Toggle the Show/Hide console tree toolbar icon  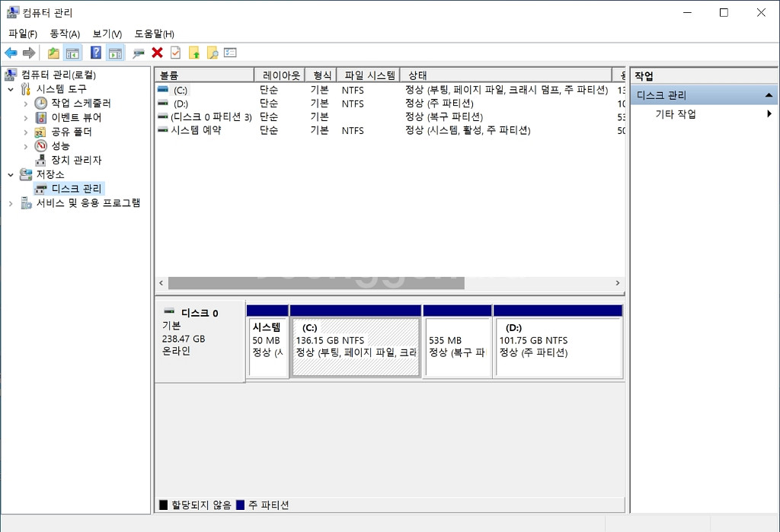pyautogui.click(x=72, y=53)
